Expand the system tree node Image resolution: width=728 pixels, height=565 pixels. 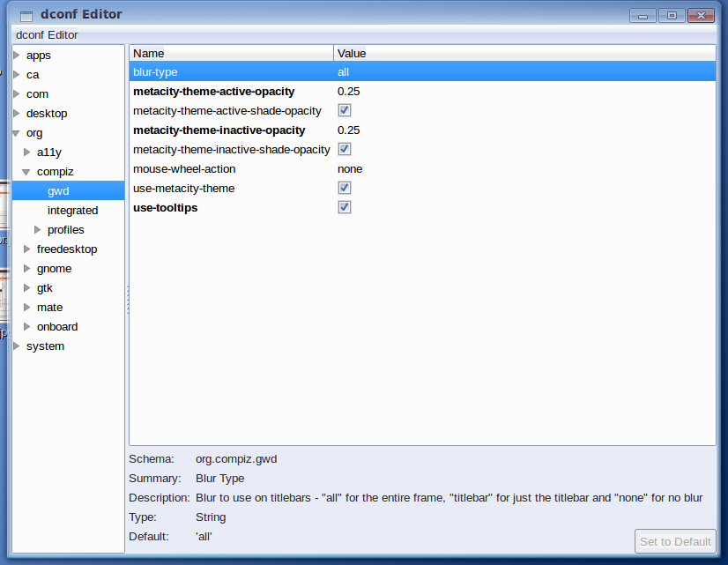point(15,346)
